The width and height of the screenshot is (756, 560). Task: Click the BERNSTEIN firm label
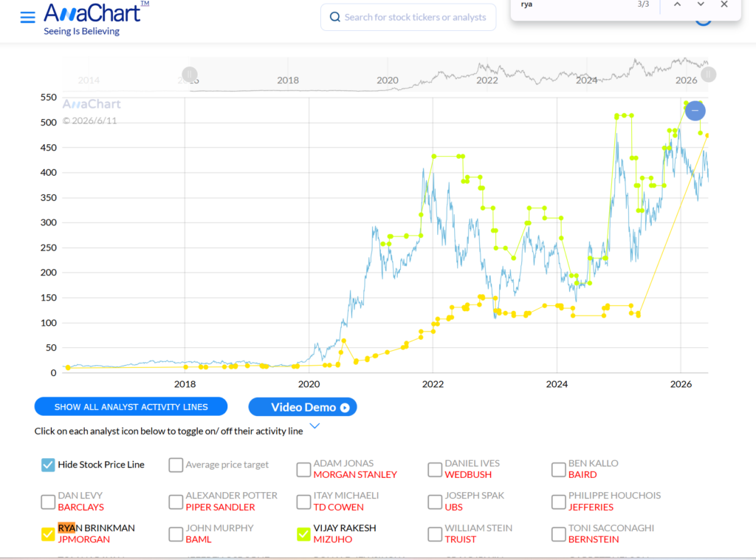pos(594,539)
